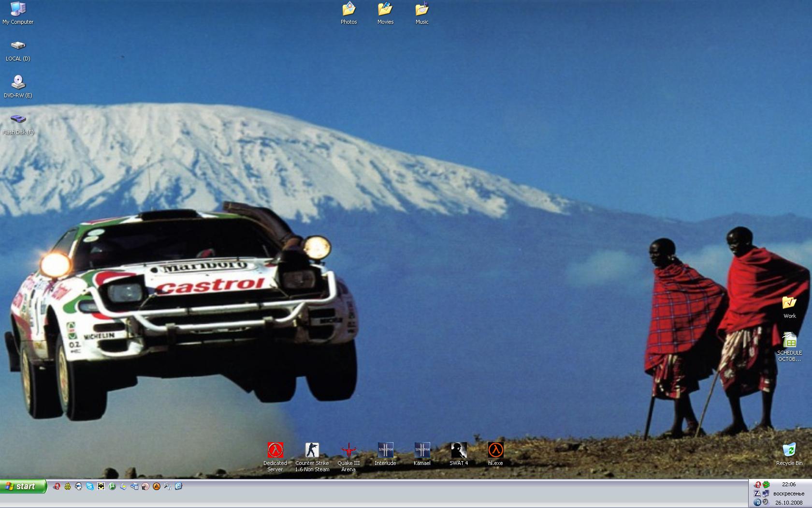Click the AIMP orange icon in Quick Launch
Viewport: 812px width, 508px height.
(x=157, y=486)
